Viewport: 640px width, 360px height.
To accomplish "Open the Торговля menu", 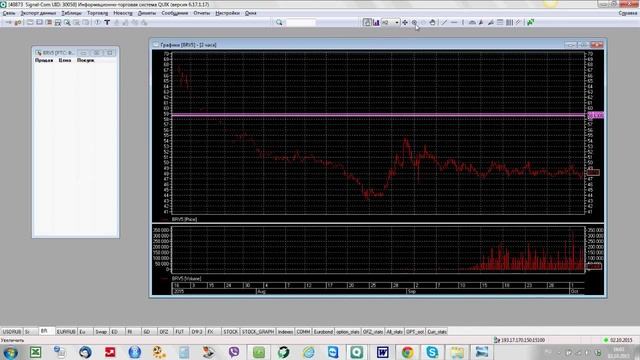I will click(x=98, y=13).
